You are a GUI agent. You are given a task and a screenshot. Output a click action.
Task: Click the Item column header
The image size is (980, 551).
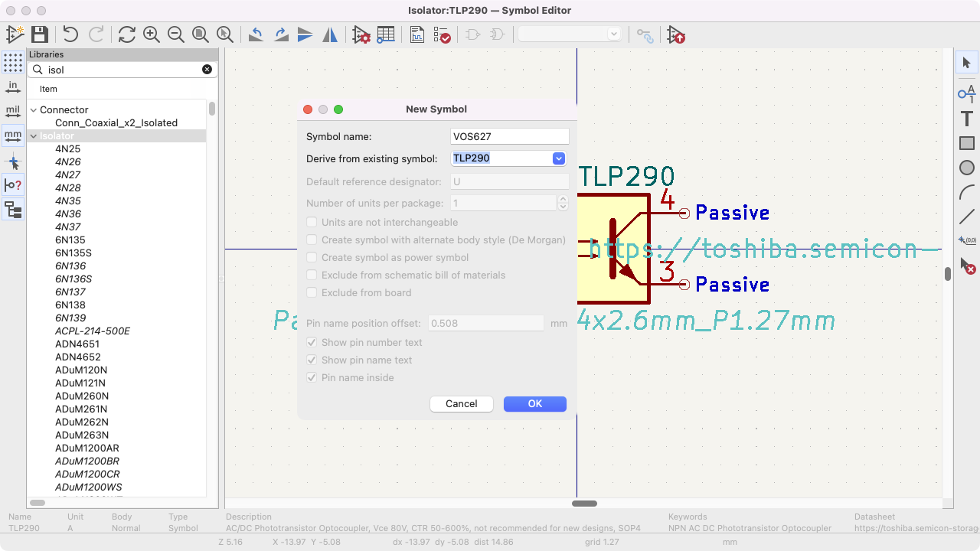tap(48, 89)
